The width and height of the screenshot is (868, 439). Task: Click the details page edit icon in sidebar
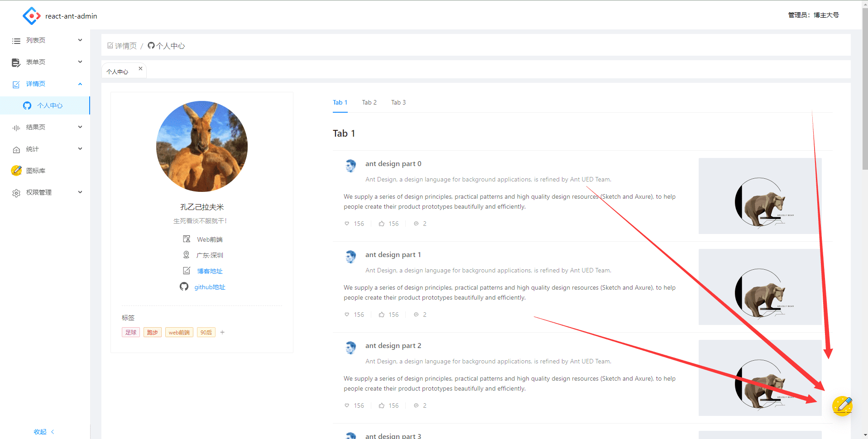pos(16,84)
